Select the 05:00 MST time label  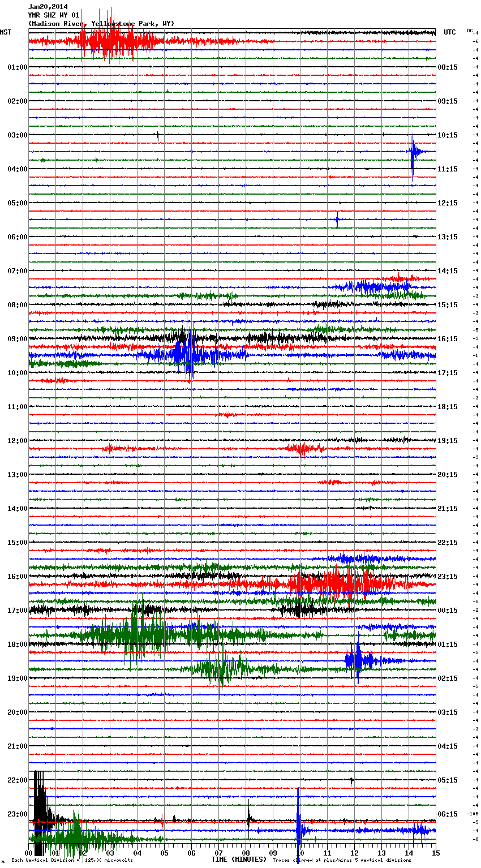tap(18, 203)
